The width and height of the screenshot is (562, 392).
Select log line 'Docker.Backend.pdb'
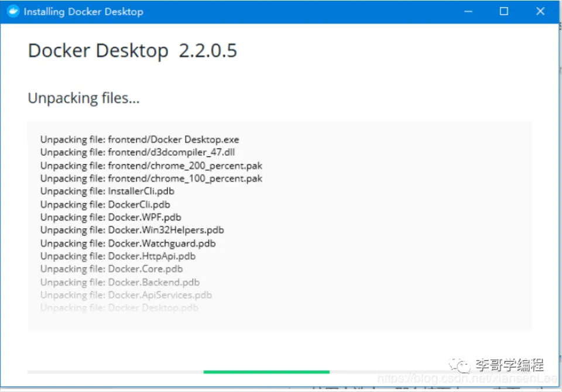point(120,283)
